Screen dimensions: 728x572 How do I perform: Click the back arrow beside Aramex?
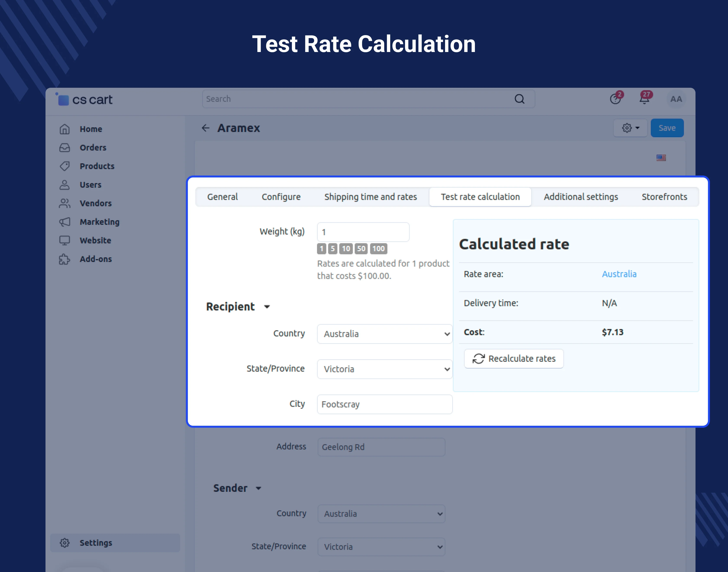coord(206,128)
